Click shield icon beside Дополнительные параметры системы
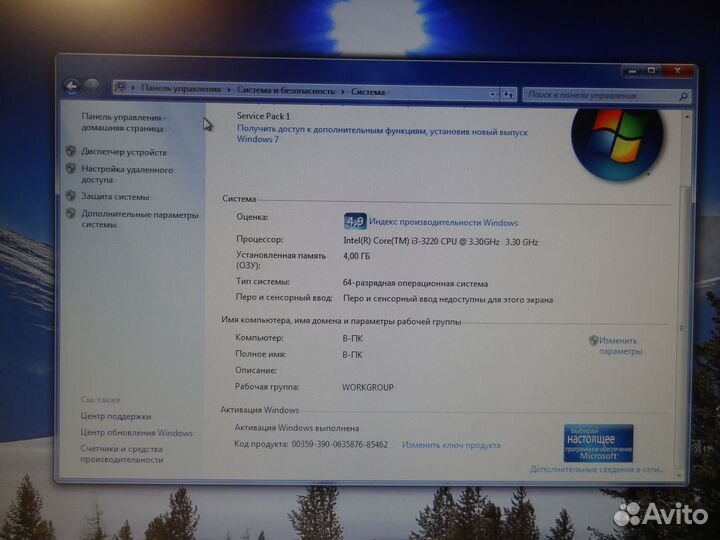 pos(71,214)
